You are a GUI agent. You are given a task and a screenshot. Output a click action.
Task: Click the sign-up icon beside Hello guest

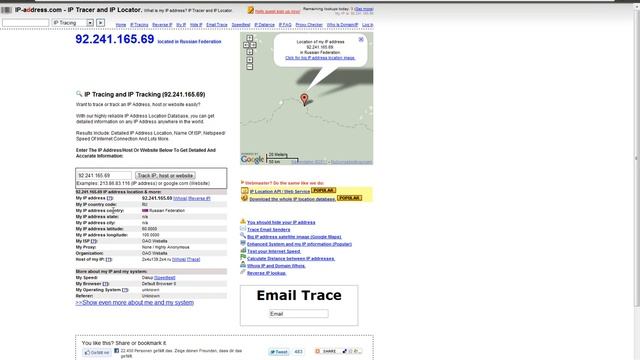[251, 10]
